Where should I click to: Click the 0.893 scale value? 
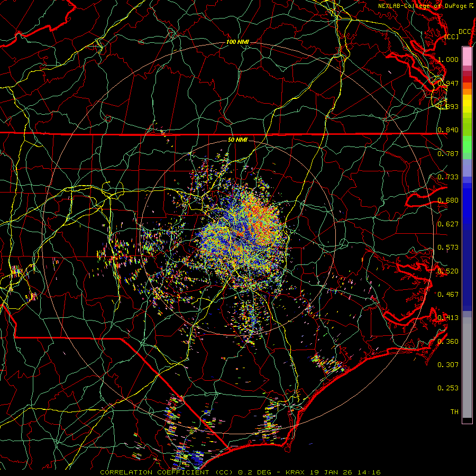[448, 106]
